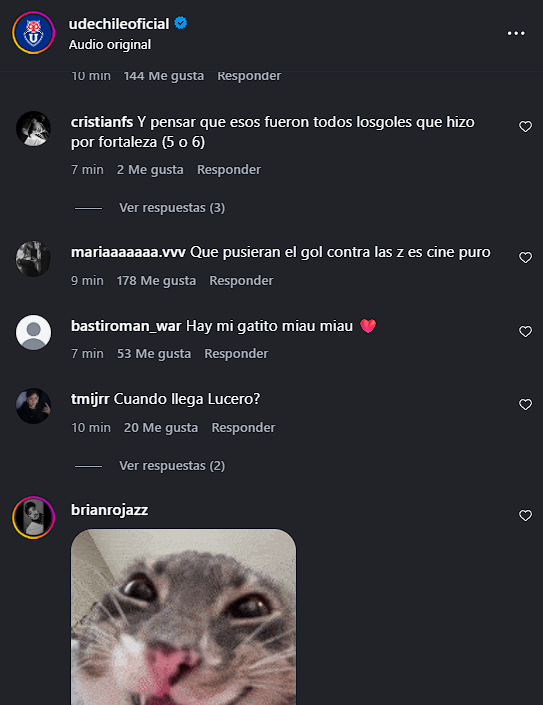Image resolution: width=543 pixels, height=705 pixels.
Task: Reply to mariaaaaaaa.vvv's comment
Action: tap(241, 281)
